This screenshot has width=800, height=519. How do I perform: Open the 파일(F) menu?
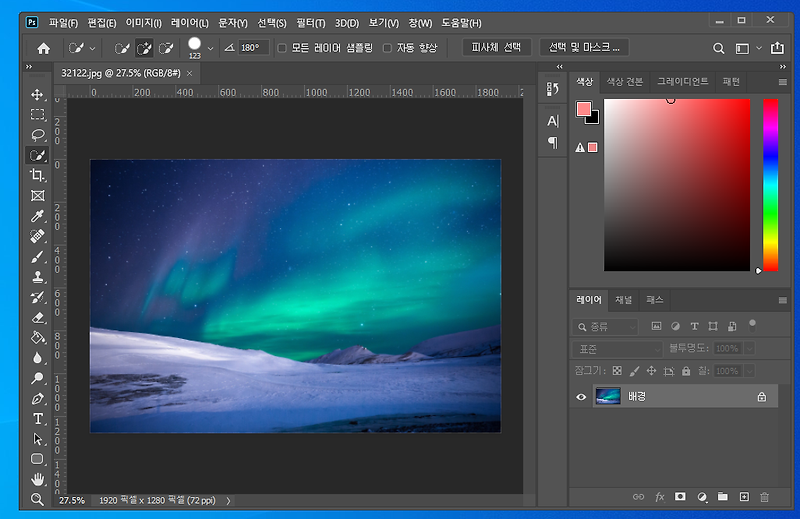(63, 23)
